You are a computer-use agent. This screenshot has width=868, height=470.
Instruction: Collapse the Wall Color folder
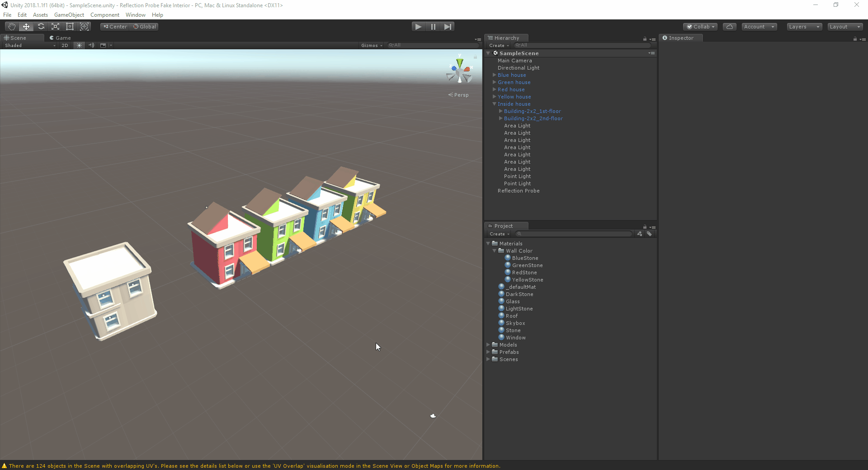(x=495, y=251)
